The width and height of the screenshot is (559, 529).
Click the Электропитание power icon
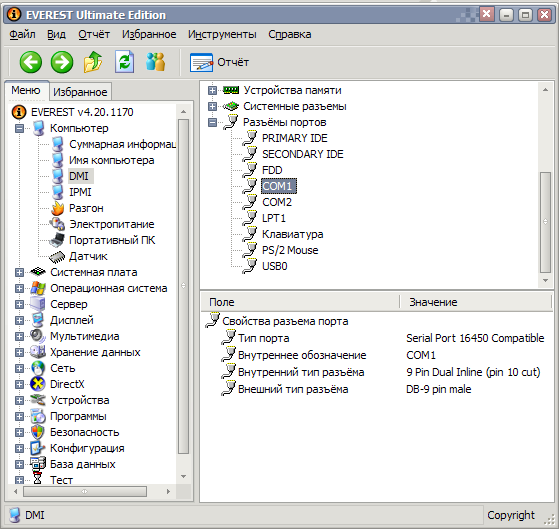click(x=57, y=224)
